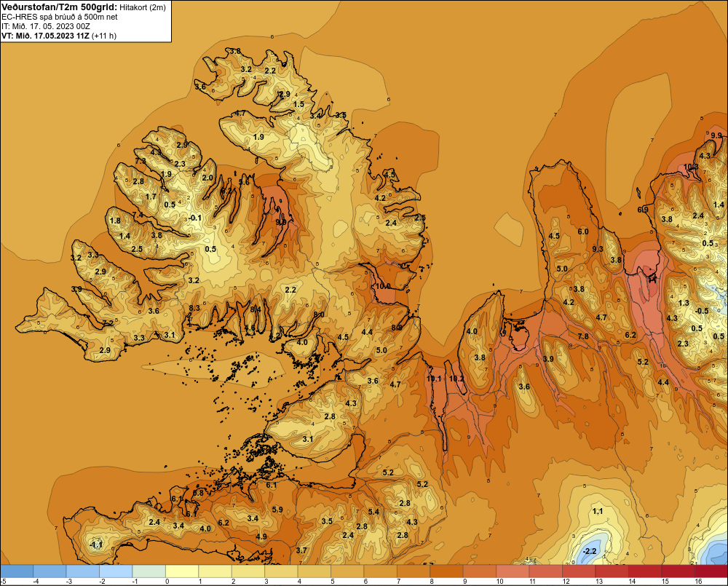728x586 pixels.
Task: Click the 9.3 temperature label
Action: coord(598,249)
